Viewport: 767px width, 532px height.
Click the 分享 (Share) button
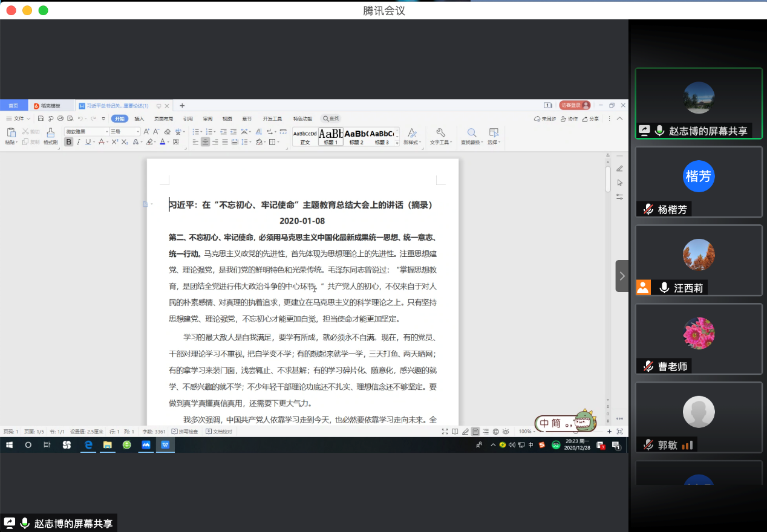point(592,118)
